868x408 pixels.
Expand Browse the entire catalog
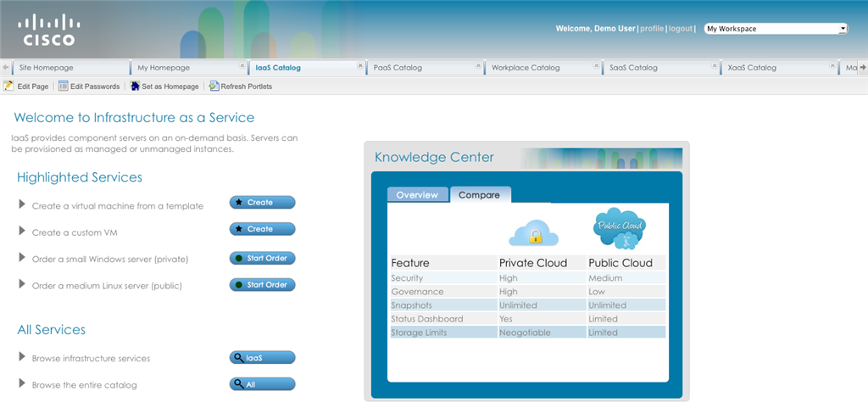pyautogui.click(x=22, y=383)
